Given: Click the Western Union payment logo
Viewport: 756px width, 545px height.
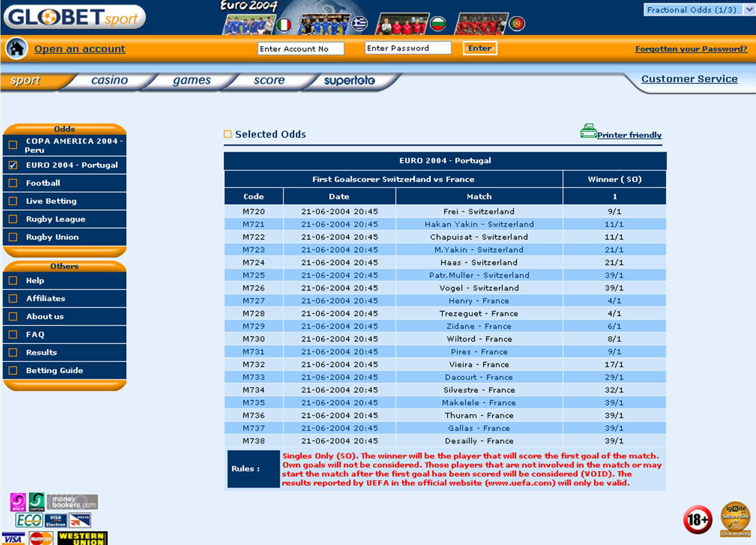Looking at the screenshot, I should click(82, 538).
